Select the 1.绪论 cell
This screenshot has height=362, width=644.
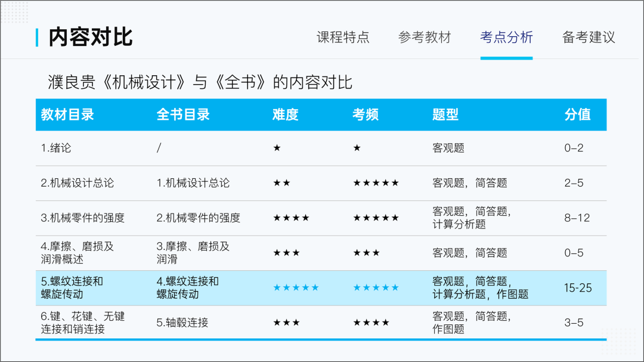56,148
